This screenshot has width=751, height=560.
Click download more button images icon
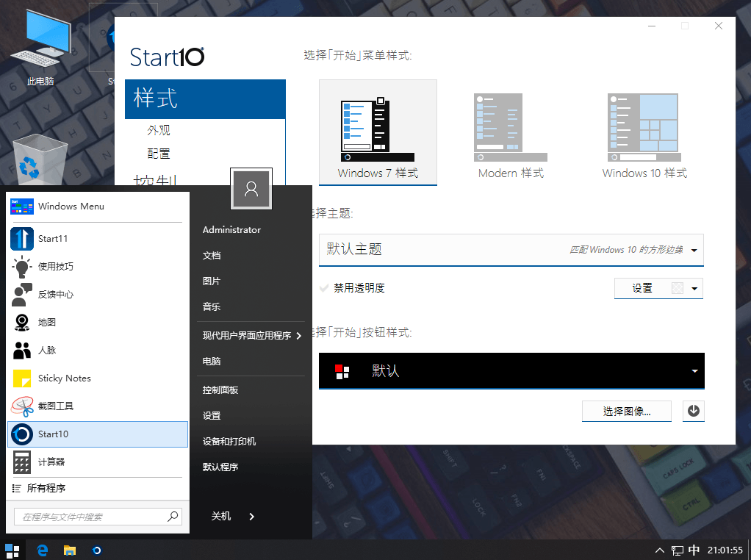coord(694,411)
